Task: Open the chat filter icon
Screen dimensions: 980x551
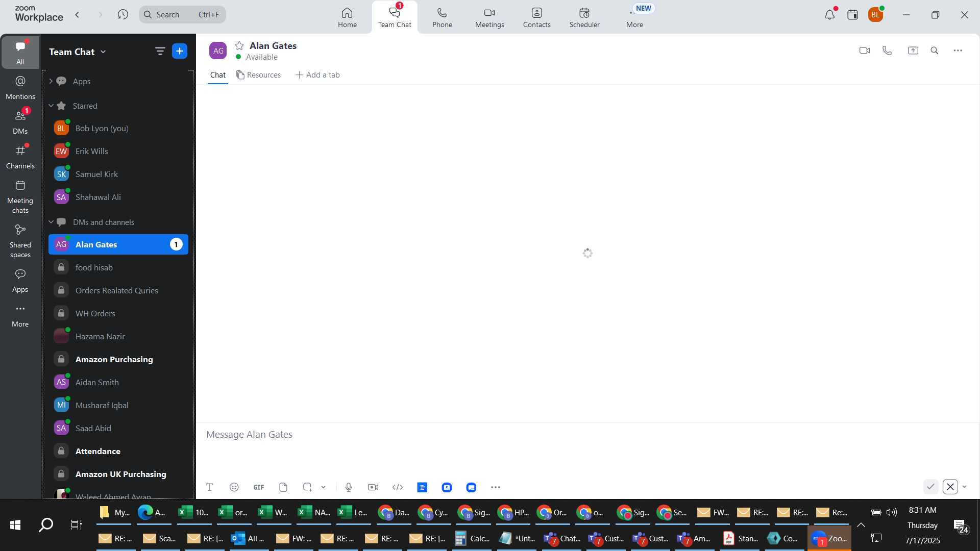Action: tap(160, 51)
